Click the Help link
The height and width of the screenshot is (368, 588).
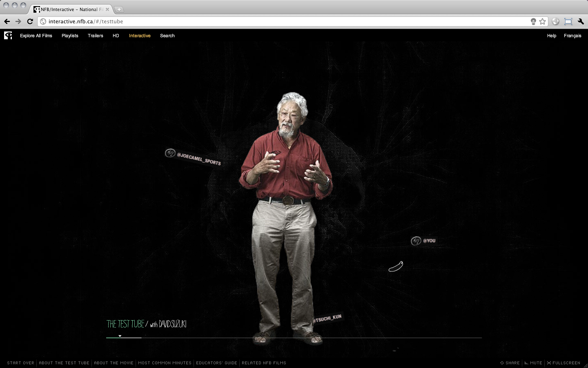click(x=552, y=36)
